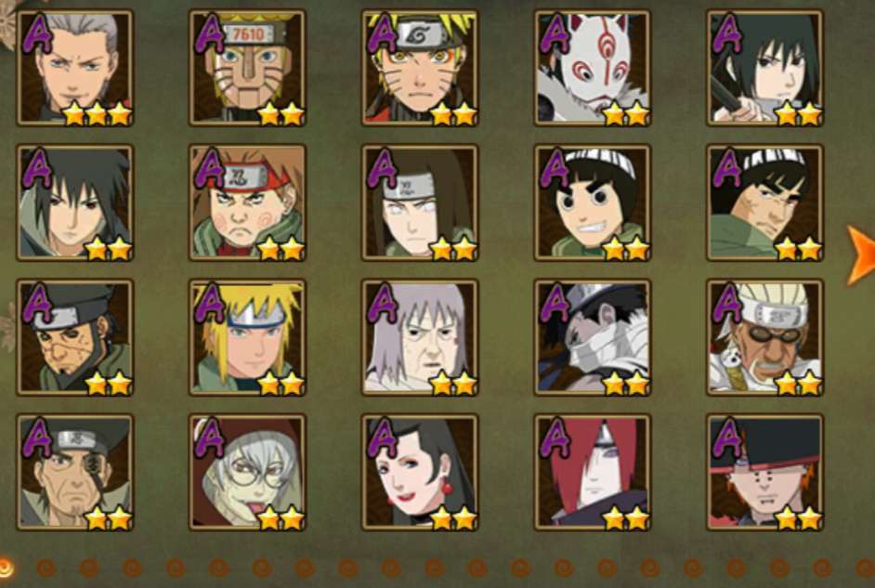Viewport: 875px width, 588px height.
Task: Select the dark-haired ninja holding a sword
Action: 764,68
